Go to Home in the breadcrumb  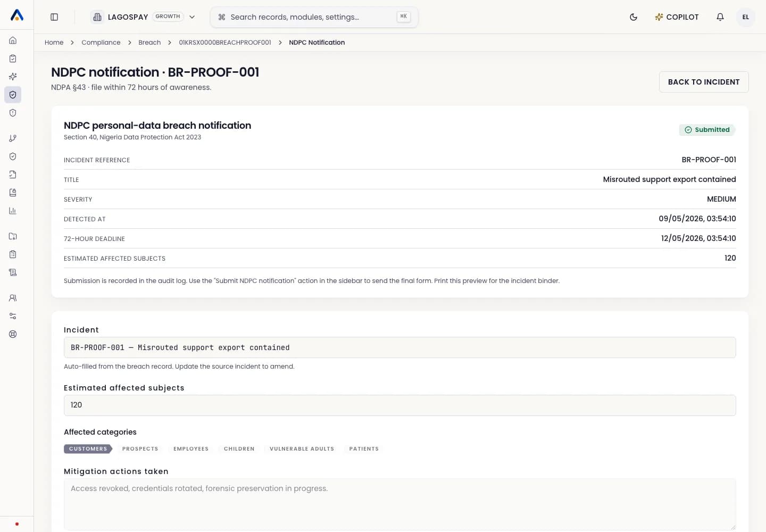pos(54,43)
